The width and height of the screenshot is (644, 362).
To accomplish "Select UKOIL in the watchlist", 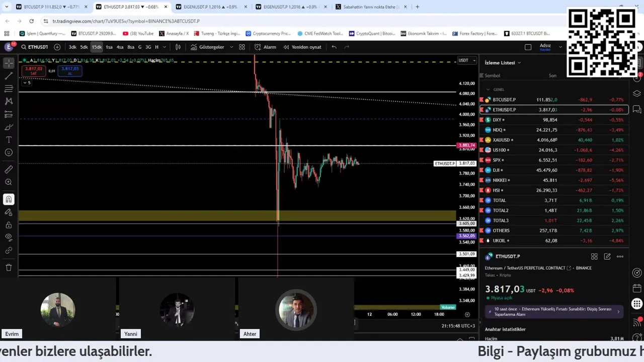I will [x=553, y=240].
